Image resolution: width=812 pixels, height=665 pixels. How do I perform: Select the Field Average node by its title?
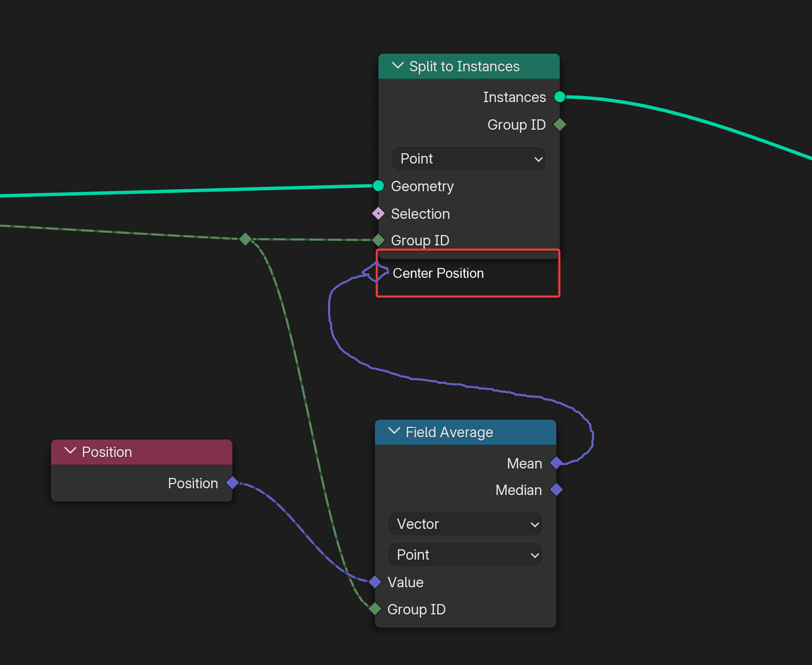click(x=449, y=433)
